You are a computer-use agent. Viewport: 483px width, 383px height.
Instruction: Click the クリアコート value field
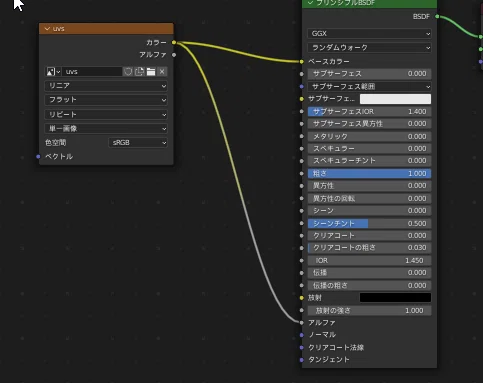tap(369, 236)
